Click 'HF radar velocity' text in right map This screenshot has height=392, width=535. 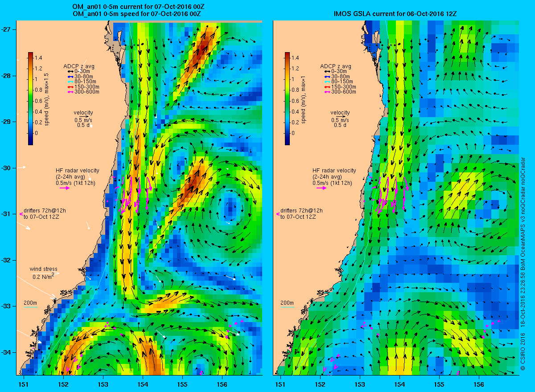coord(334,171)
